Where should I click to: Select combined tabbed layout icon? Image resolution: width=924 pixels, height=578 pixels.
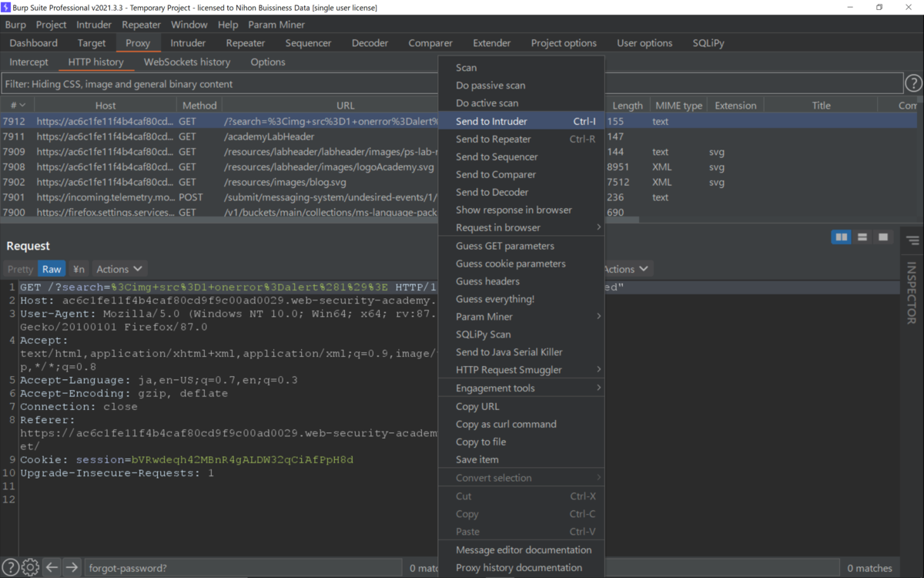point(883,237)
